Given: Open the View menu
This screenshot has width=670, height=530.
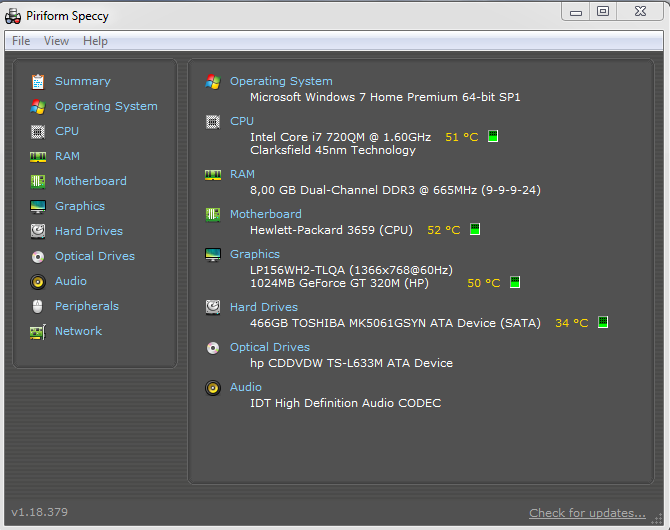Looking at the screenshot, I should point(57,41).
